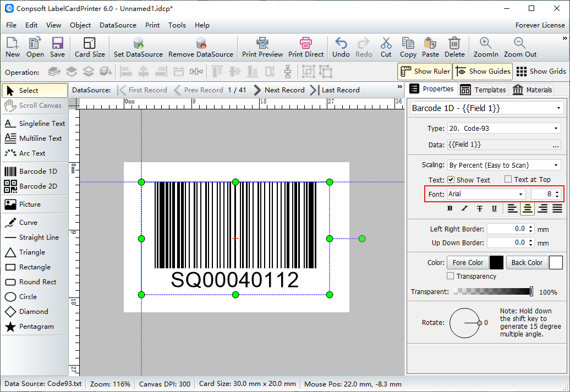Toggle the Show Grids button
The image size is (570, 392).
541,71
